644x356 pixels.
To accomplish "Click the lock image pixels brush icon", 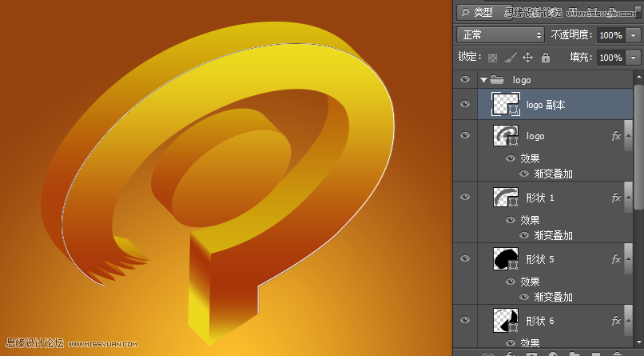I will (511, 58).
